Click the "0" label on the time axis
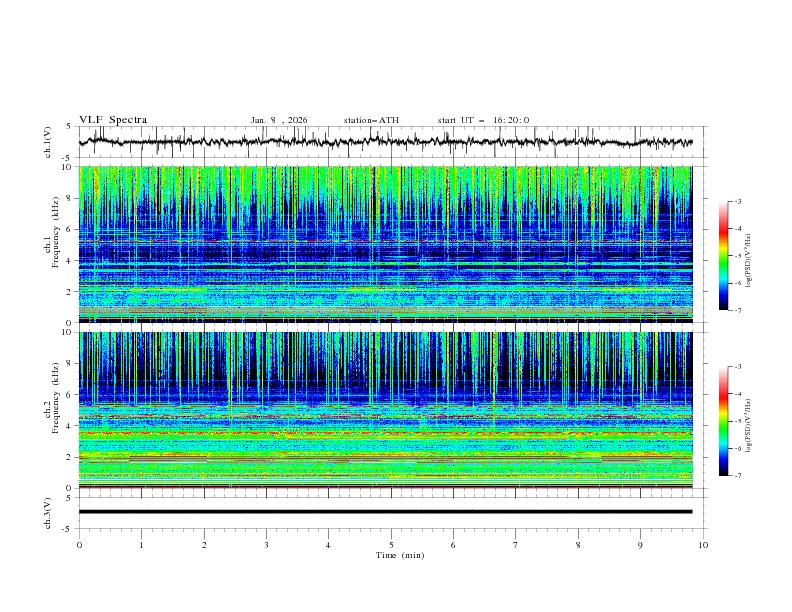The image size is (792, 612). point(79,545)
